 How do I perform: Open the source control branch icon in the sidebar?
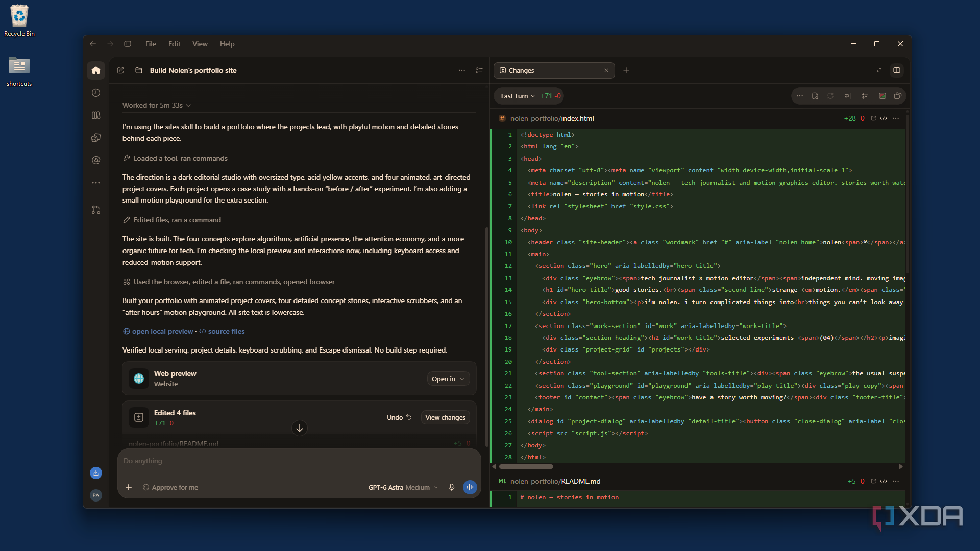pyautogui.click(x=96, y=210)
